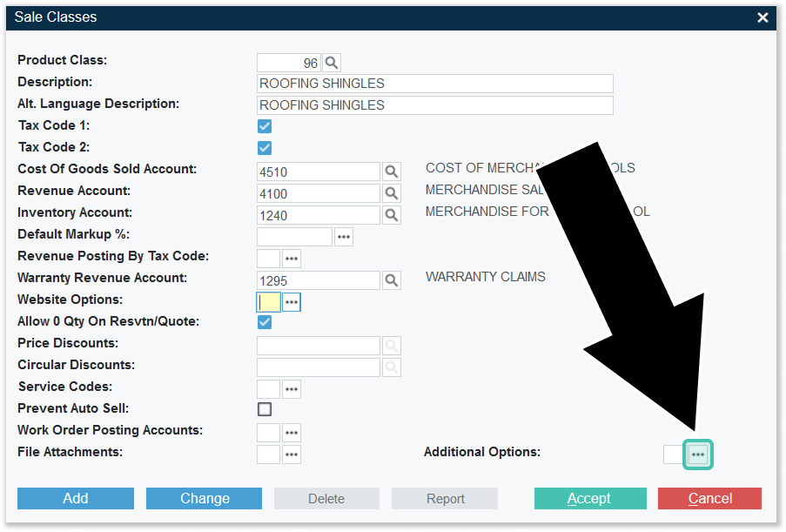Expand Revenue Posting By Tax Code options
Viewport: 786px width, 532px height.
(291, 259)
